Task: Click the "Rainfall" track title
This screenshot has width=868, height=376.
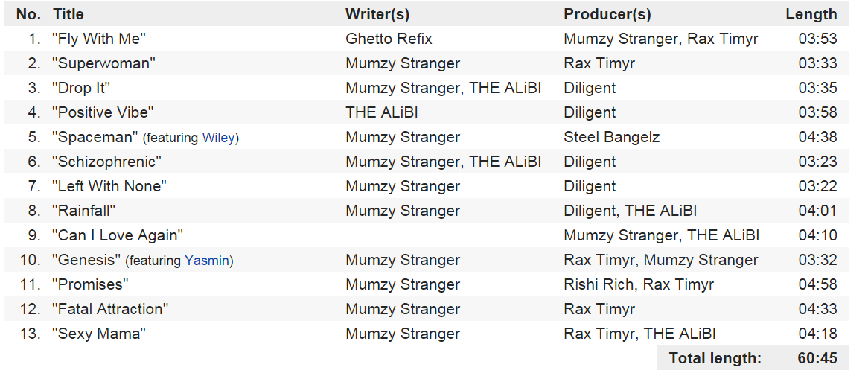Action: point(83,211)
